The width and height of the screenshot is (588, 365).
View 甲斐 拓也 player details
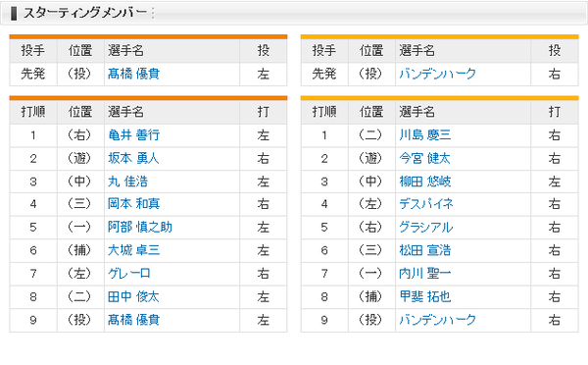pos(425,297)
